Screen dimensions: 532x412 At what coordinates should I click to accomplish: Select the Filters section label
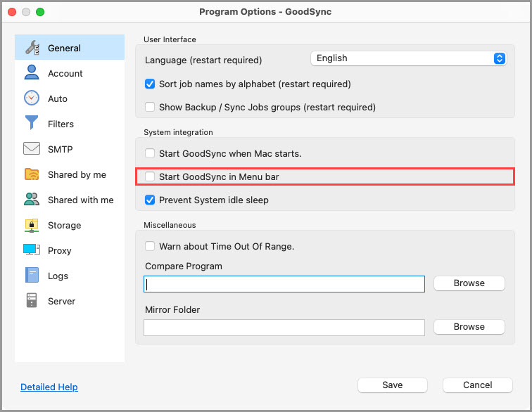(x=61, y=124)
